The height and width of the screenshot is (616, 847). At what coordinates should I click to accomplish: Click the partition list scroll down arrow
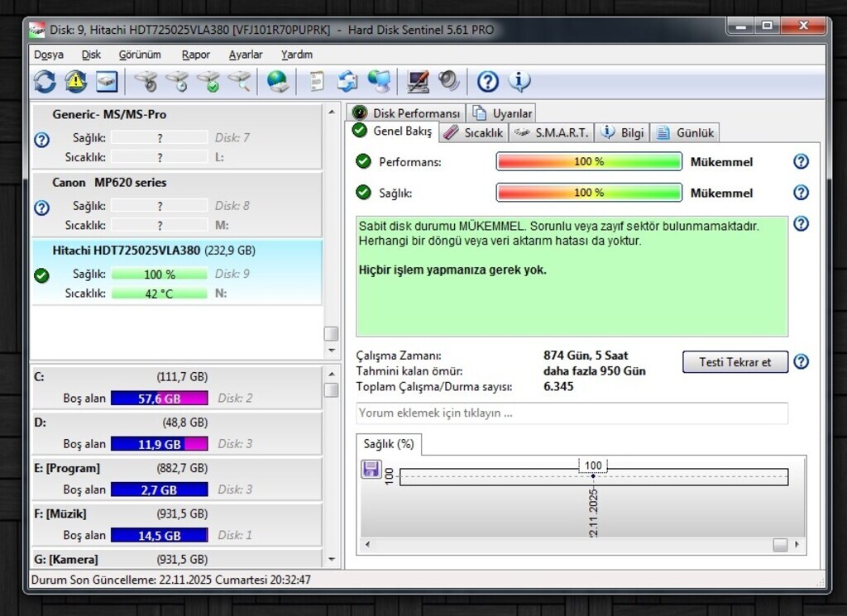pos(332,559)
